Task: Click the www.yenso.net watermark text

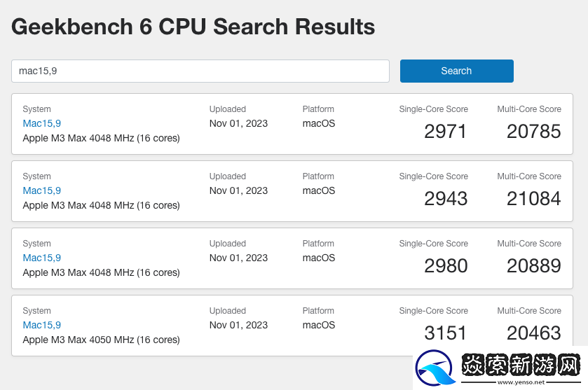Action: click(521, 382)
